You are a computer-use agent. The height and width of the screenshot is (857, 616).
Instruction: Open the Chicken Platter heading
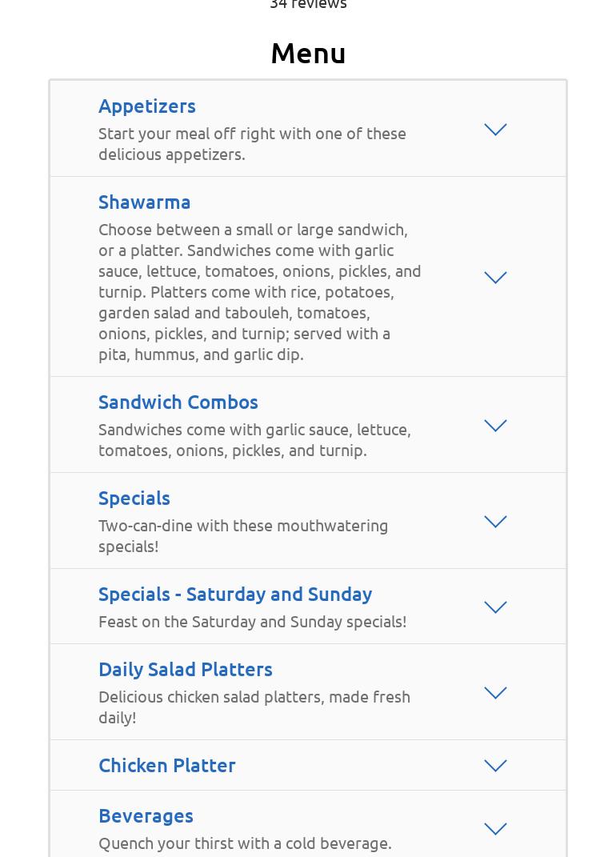tap(167, 765)
